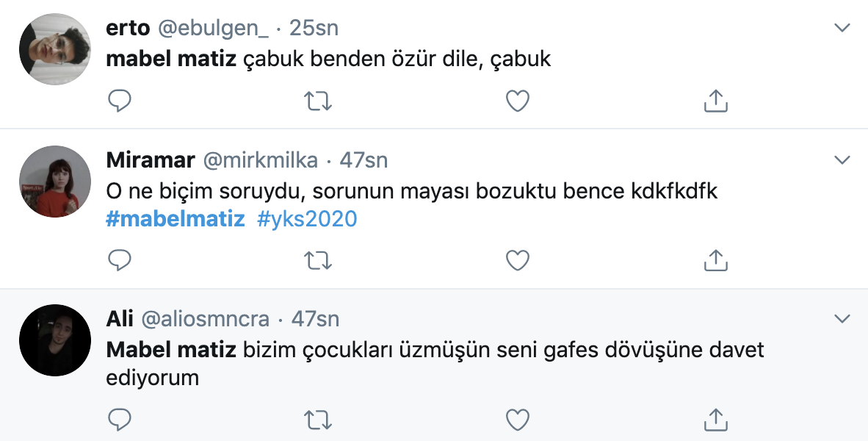The image size is (868, 441).
Task: Retweet Ali's tweet
Action: click(318, 419)
